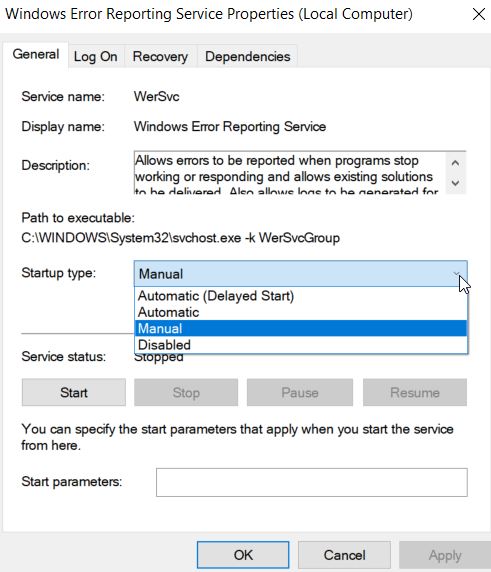Click the greyed-out Stop button
Viewport: 491px width, 572px height.
click(186, 393)
